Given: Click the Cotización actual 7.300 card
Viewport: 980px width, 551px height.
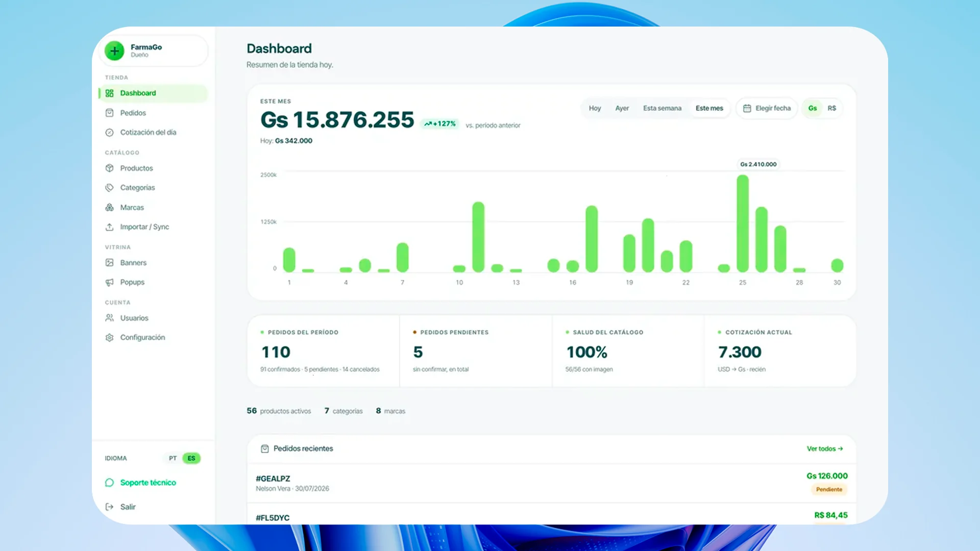Looking at the screenshot, I should click(x=780, y=351).
